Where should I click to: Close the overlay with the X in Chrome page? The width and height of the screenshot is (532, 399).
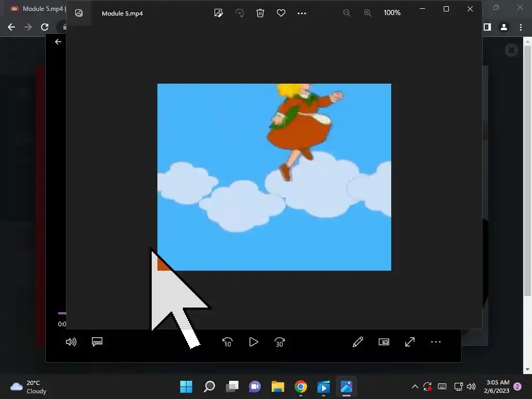click(x=511, y=50)
